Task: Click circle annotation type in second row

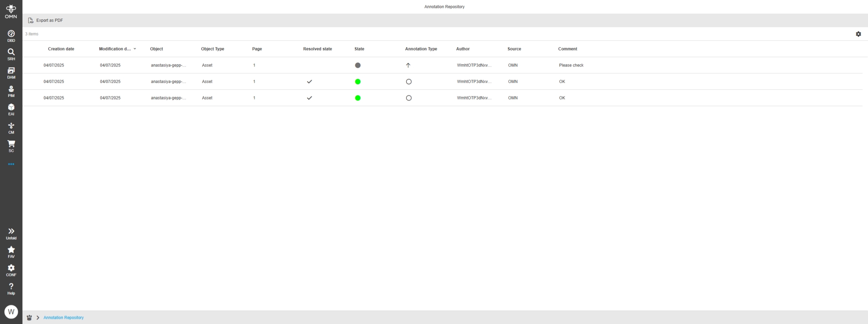Action: pos(409,81)
